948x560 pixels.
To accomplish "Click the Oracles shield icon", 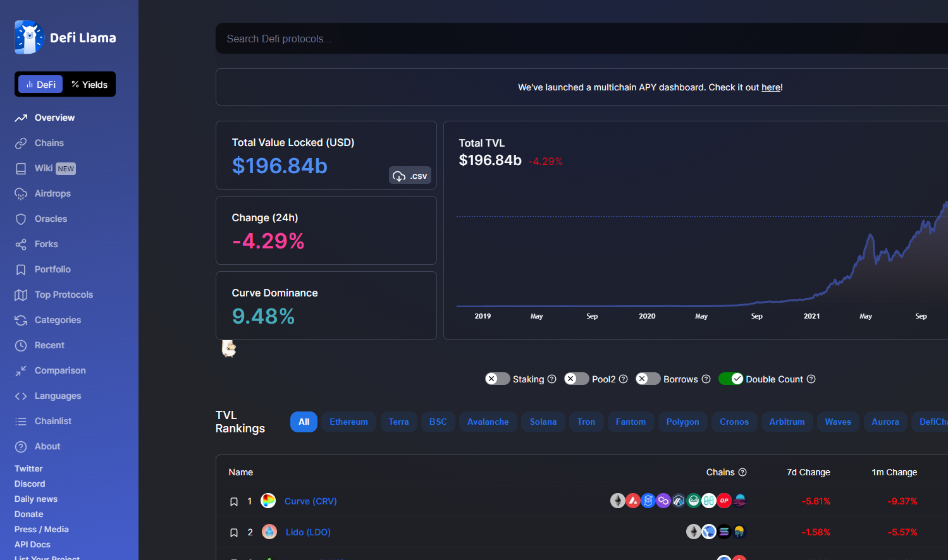I will pos(21,219).
